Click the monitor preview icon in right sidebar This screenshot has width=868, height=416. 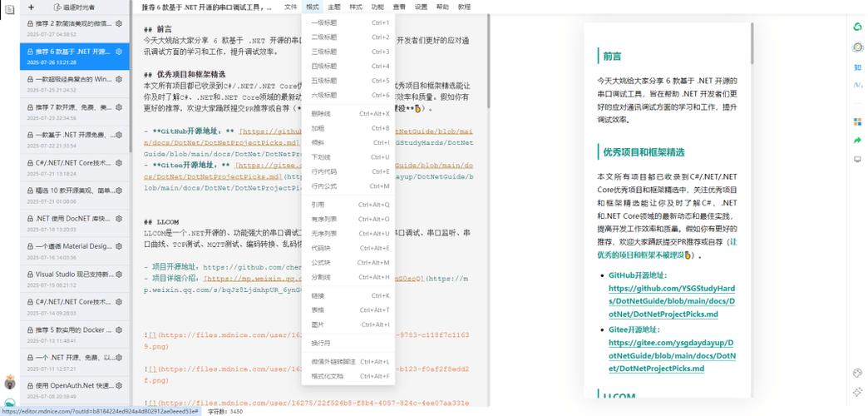pos(857,159)
